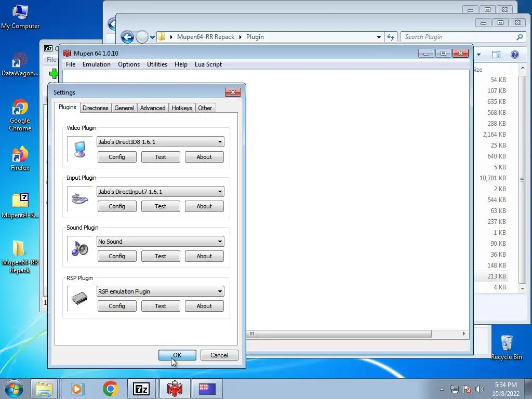
Task: Switch to 7-Zip in taskbar
Action: [141, 389]
